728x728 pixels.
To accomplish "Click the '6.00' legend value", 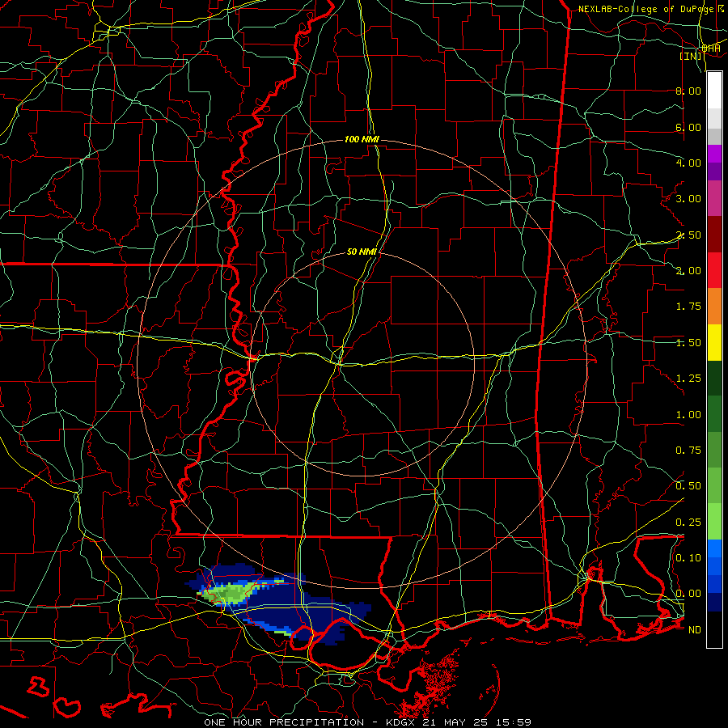I will pos(688,127).
